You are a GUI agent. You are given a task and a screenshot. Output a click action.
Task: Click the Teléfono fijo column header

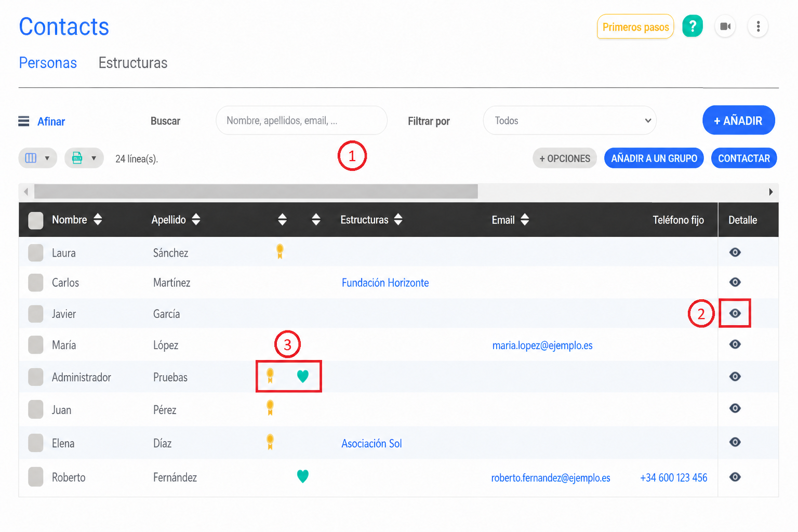[678, 220]
